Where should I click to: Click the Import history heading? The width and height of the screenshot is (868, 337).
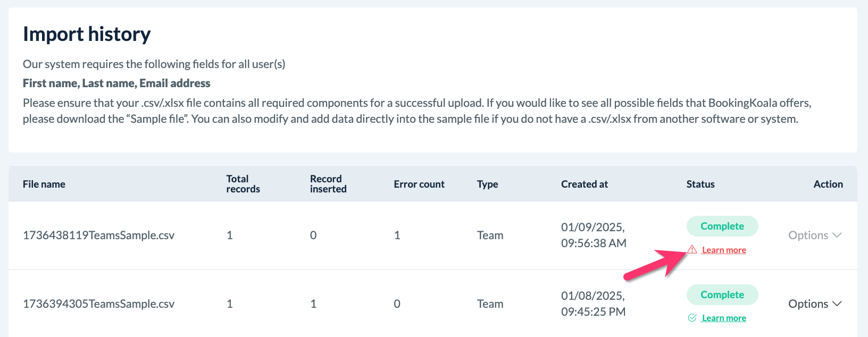pyautogui.click(x=87, y=34)
